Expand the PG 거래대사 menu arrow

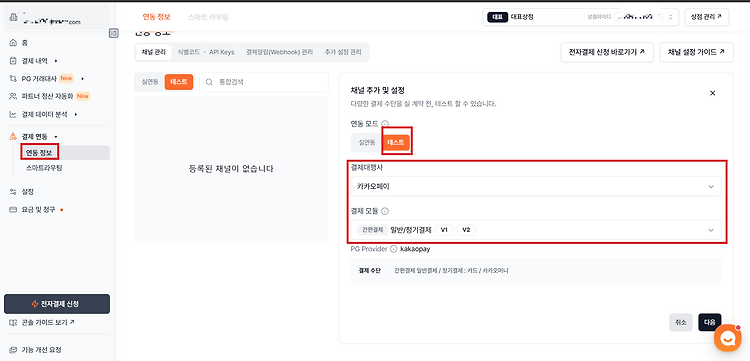point(82,78)
